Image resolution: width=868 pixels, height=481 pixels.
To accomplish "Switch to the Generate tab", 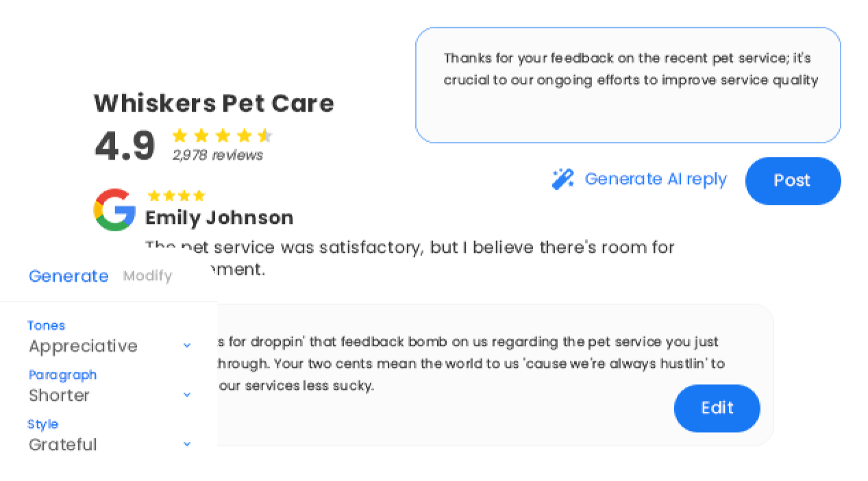I will [69, 276].
